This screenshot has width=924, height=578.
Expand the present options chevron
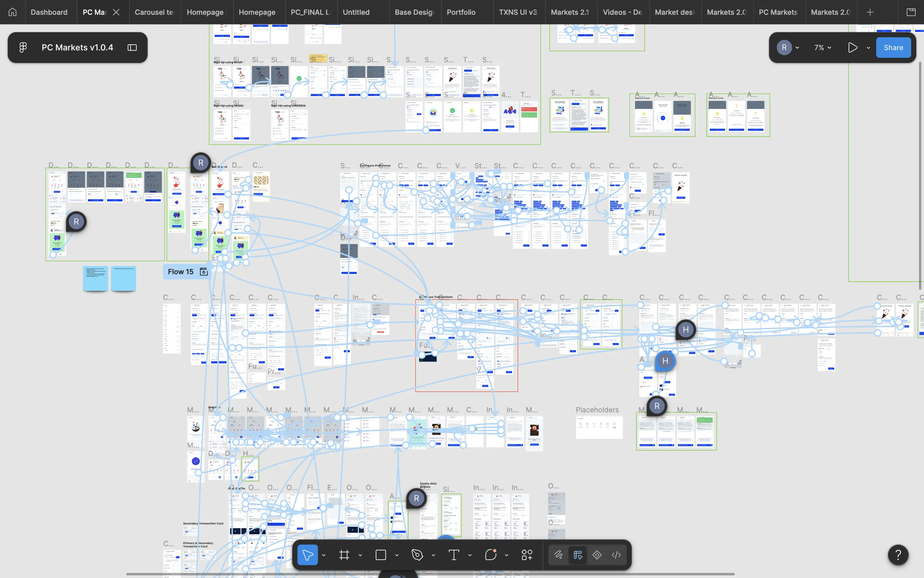point(868,48)
